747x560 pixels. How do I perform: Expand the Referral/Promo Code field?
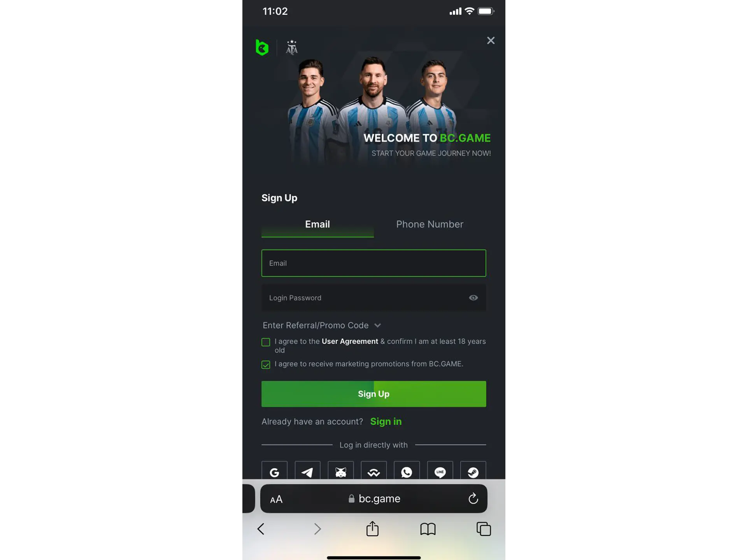point(322,325)
